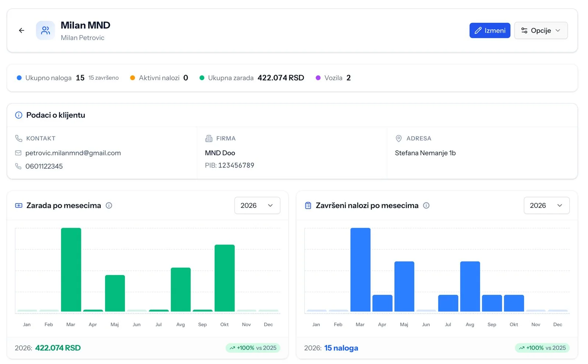Click the client avatar icon next to Milan MND
The height and width of the screenshot is (364, 588).
click(x=46, y=30)
